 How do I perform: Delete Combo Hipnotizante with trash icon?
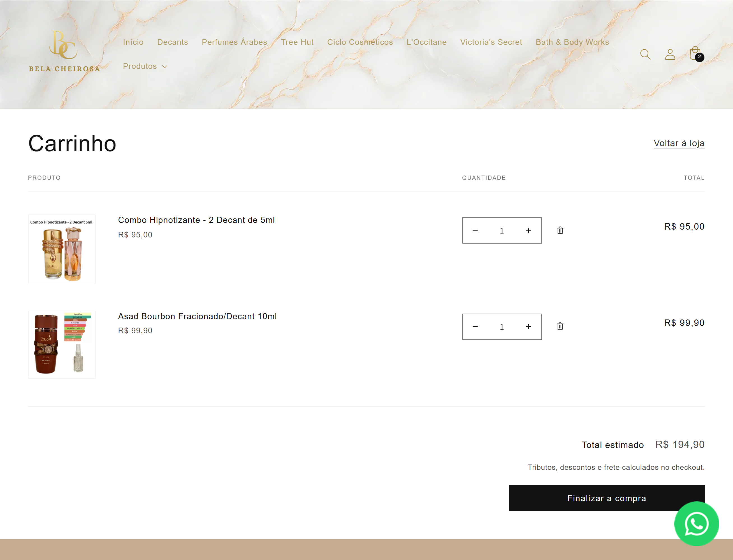[x=560, y=230]
